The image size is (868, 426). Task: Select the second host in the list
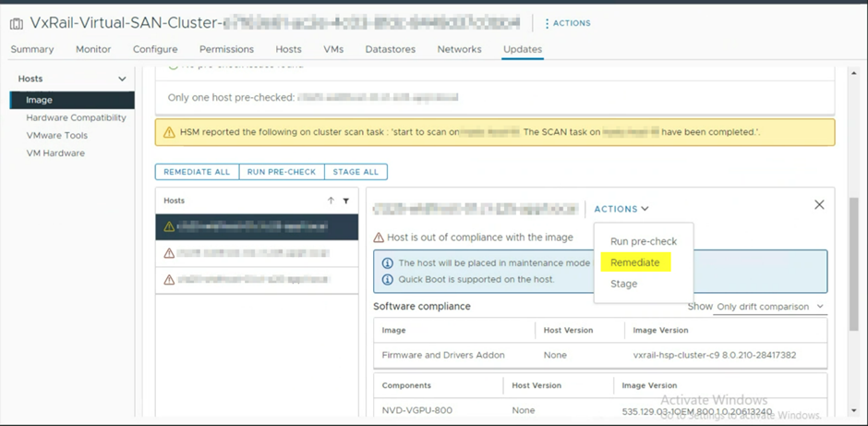coord(257,253)
